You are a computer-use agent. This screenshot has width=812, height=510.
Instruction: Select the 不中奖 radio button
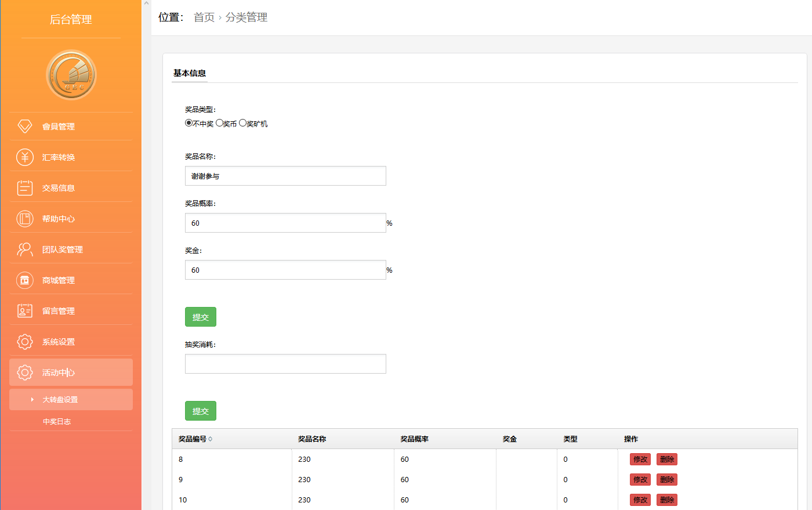(188, 123)
